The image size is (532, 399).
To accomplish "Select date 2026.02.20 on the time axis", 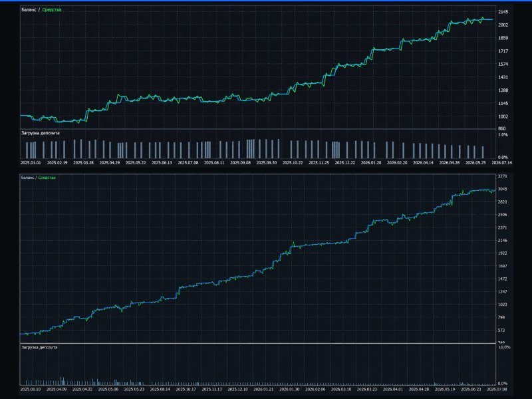I will click(x=397, y=163).
